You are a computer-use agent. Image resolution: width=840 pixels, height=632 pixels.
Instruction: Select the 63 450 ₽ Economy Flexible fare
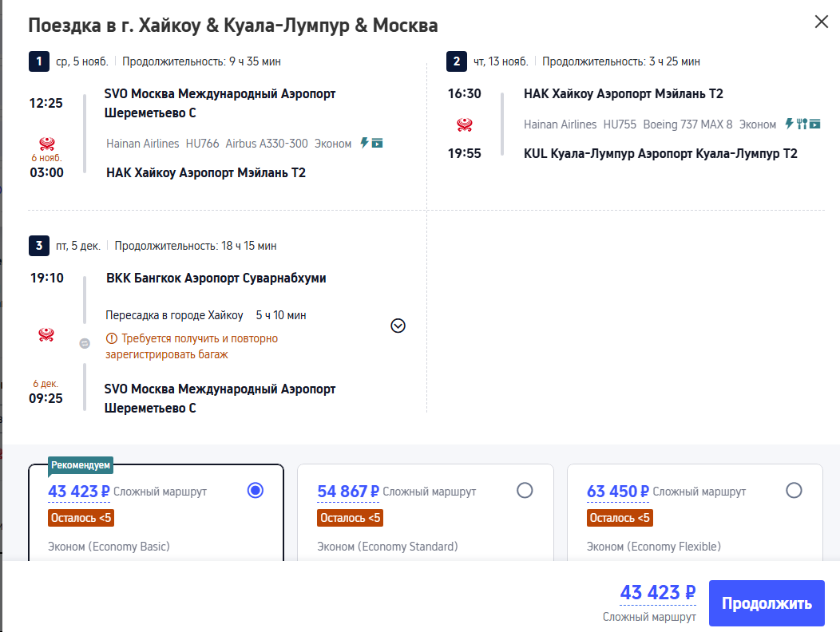[x=794, y=490]
